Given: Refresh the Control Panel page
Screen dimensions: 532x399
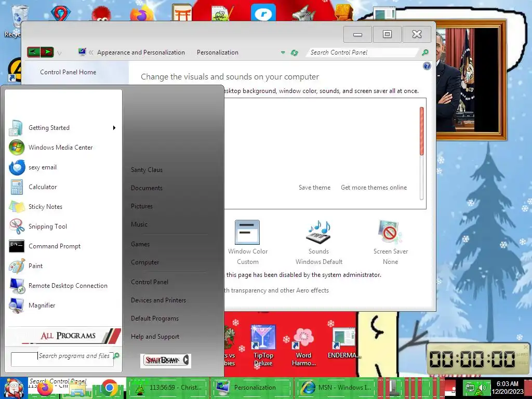Looking at the screenshot, I should click(294, 52).
